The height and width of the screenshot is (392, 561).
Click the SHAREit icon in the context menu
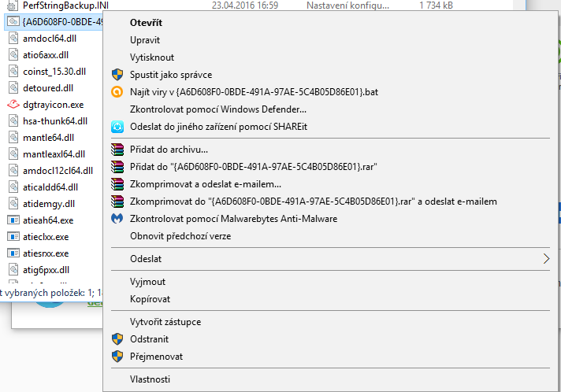117,127
